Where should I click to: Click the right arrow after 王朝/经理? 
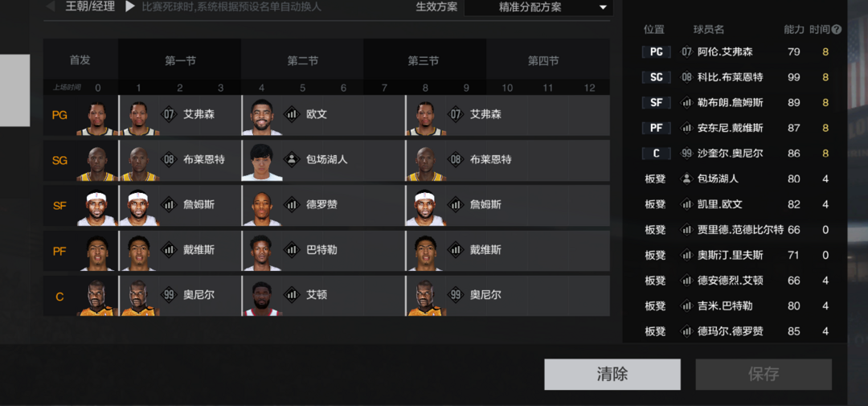(130, 6)
